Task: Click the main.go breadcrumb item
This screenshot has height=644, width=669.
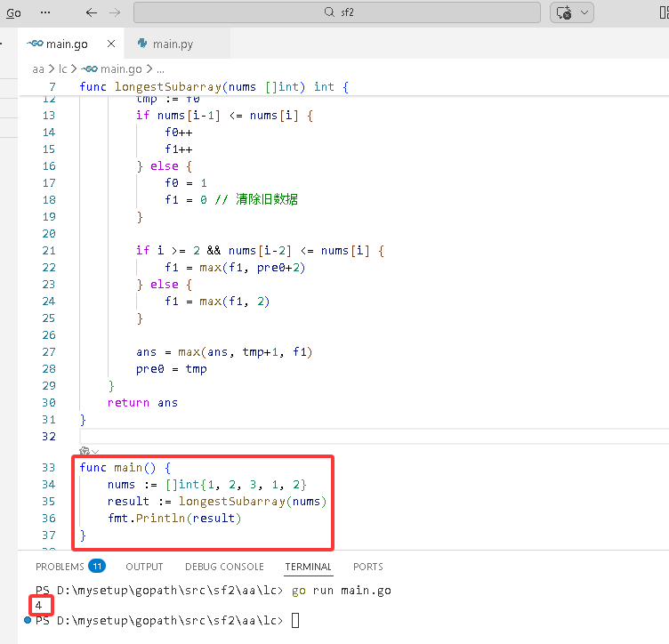Action: click(112, 69)
